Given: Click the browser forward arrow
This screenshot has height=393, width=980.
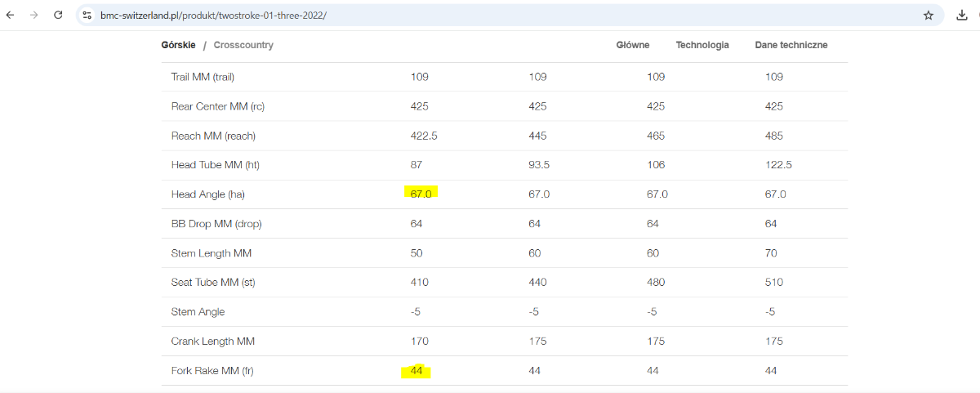Looking at the screenshot, I should (33, 15).
